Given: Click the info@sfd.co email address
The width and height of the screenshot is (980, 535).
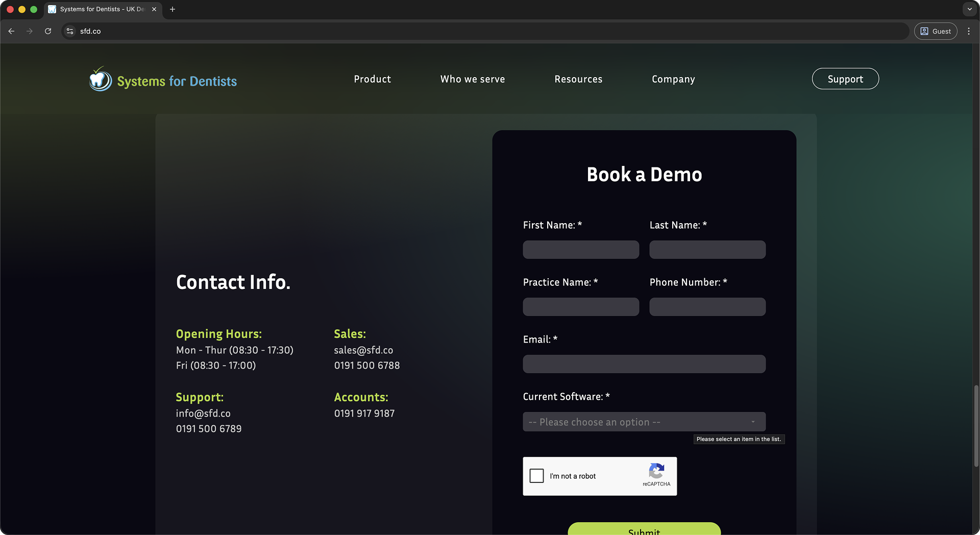Looking at the screenshot, I should pos(203,414).
